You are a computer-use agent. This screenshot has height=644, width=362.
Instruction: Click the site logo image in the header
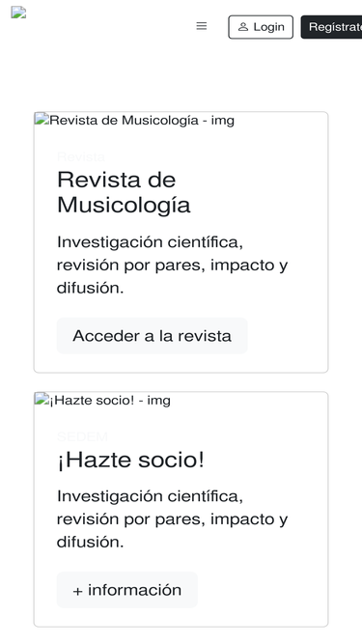click(18, 13)
